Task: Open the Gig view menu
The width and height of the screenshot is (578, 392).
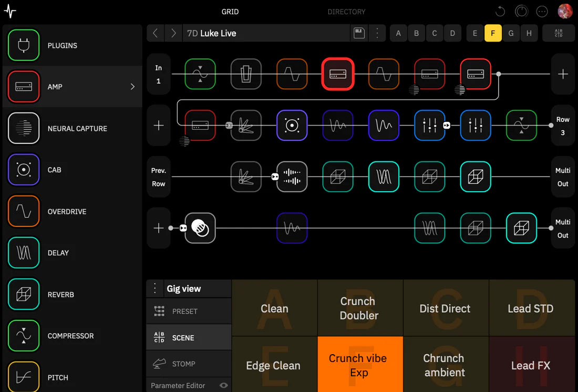Action: click(x=155, y=288)
